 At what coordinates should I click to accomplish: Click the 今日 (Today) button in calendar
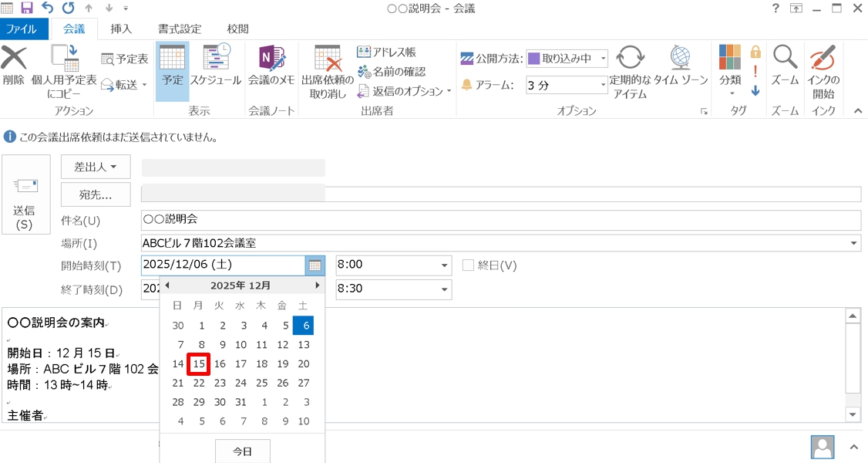242,451
